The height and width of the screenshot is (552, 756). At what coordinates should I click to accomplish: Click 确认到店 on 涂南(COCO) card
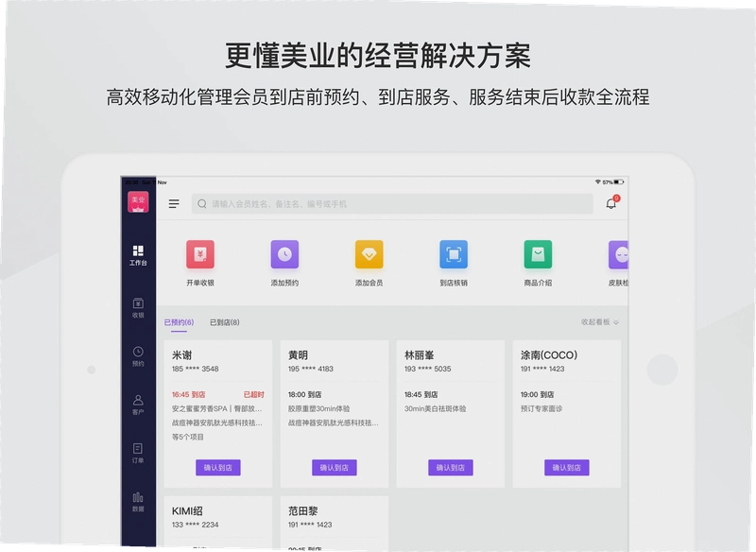pyautogui.click(x=566, y=467)
